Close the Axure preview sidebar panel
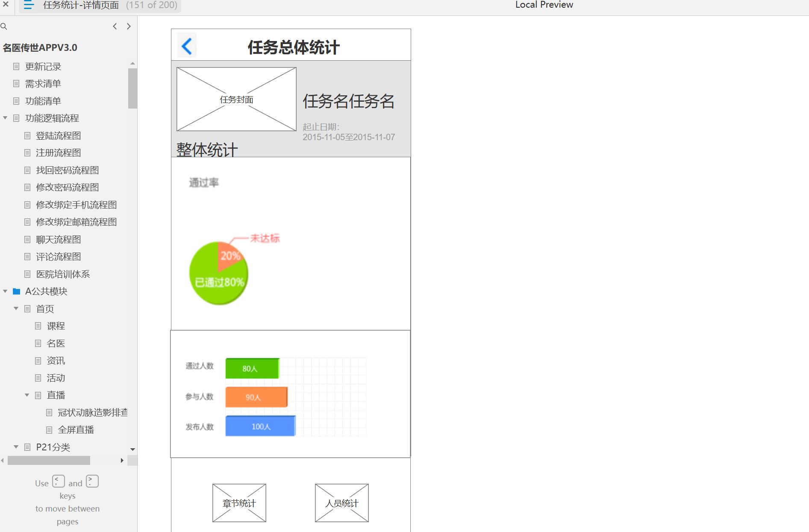Viewport: 809px width, 532px height. pos(6,4)
